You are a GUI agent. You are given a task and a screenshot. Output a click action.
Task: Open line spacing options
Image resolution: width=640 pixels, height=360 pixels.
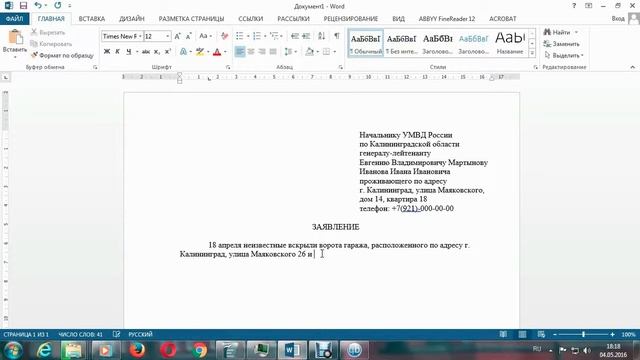[289, 51]
